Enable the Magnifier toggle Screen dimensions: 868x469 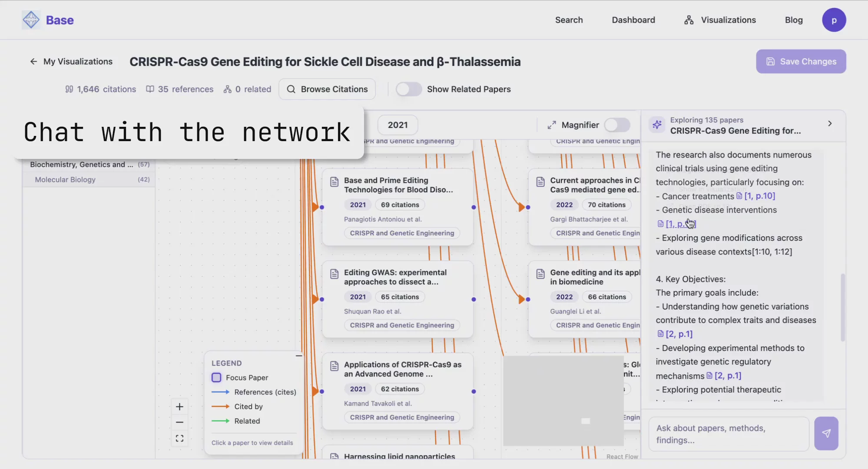pos(617,125)
